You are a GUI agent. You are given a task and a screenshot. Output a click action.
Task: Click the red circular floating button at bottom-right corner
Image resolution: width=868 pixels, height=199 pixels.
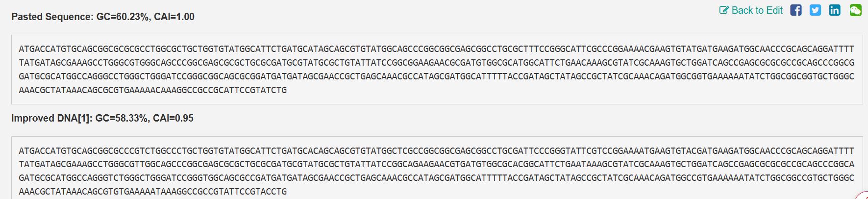(863, 196)
